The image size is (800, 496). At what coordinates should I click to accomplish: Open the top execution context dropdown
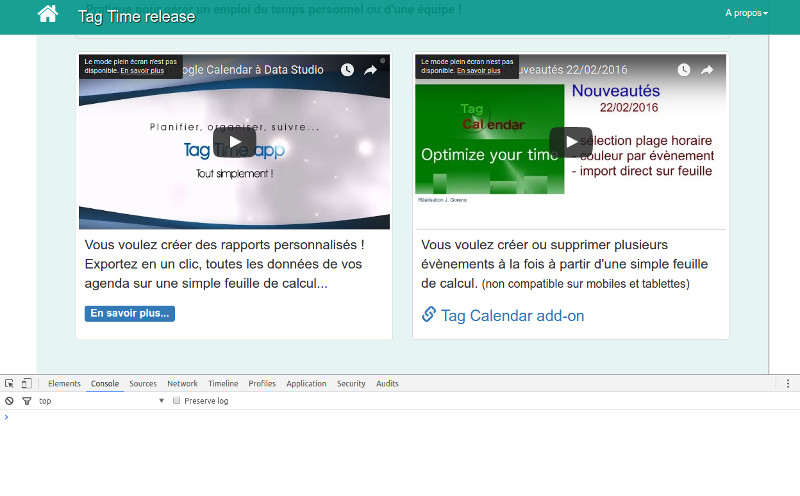tap(100, 401)
